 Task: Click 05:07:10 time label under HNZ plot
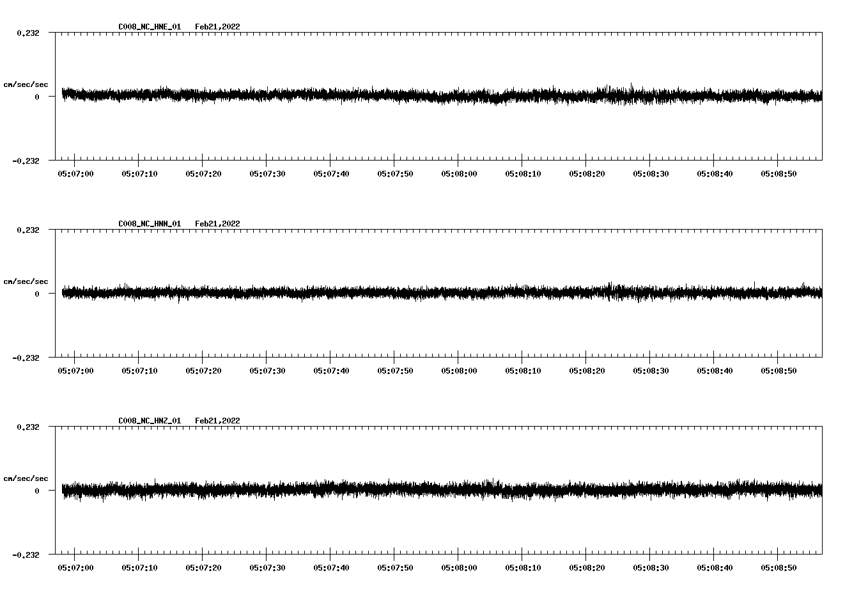pos(139,568)
